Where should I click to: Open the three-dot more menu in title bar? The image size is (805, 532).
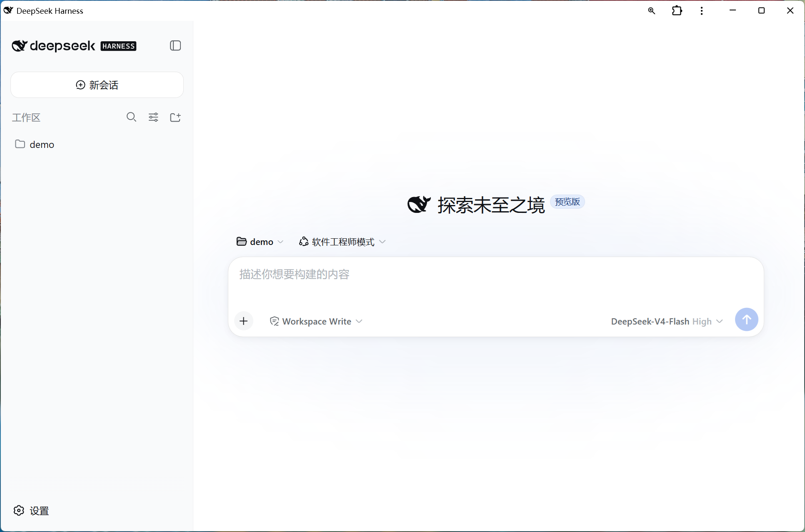point(702,11)
